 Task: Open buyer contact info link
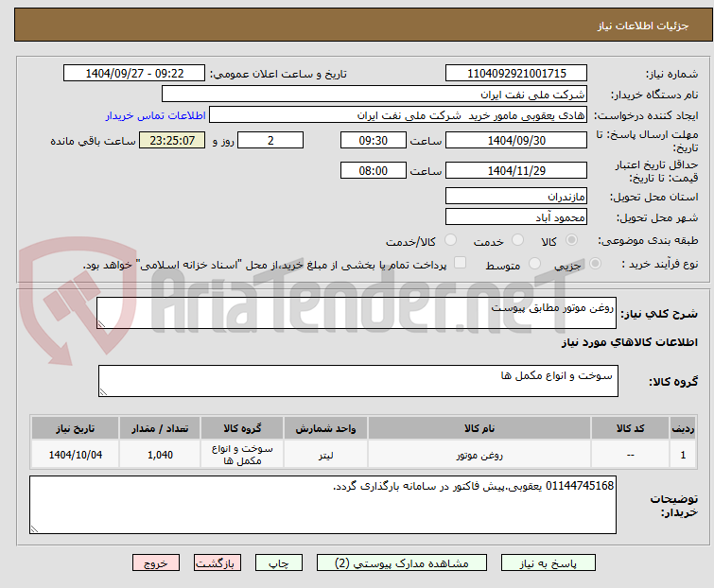(x=156, y=115)
